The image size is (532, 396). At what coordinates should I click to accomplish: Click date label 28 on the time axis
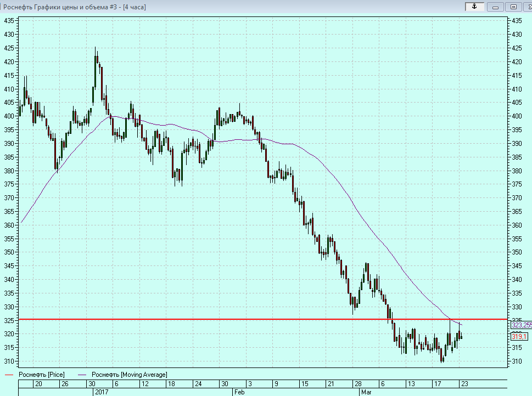tap(358, 384)
